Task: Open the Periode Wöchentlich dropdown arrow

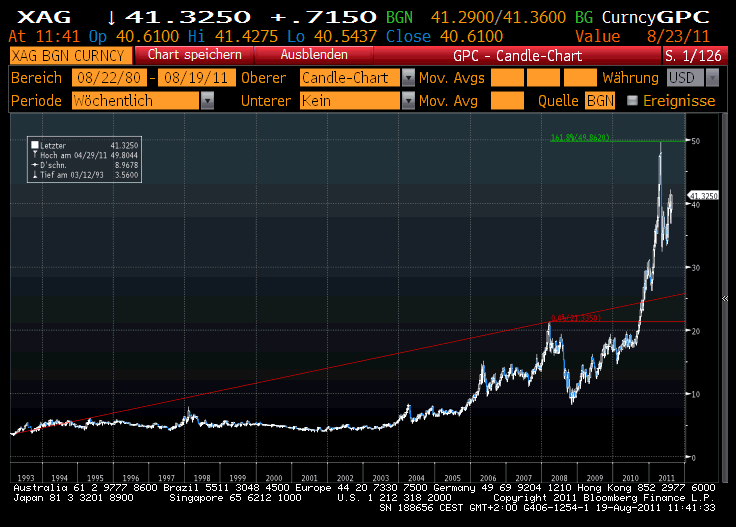Action: (207, 100)
